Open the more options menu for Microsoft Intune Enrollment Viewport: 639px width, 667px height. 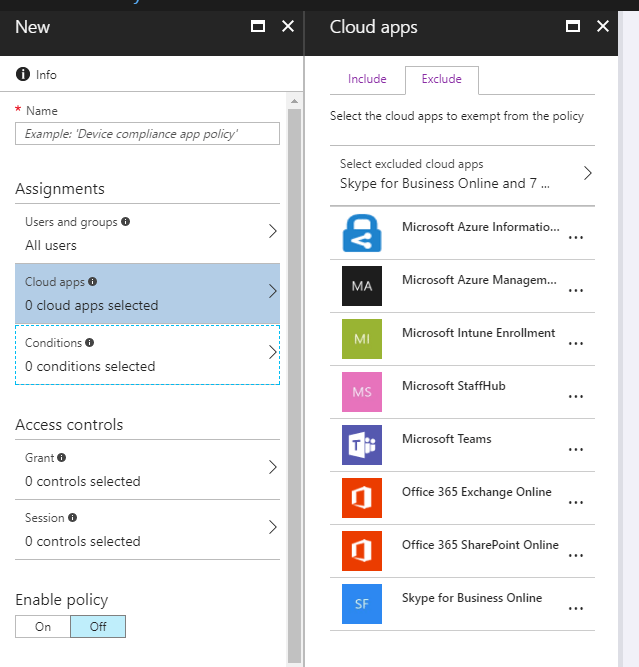pos(576,344)
